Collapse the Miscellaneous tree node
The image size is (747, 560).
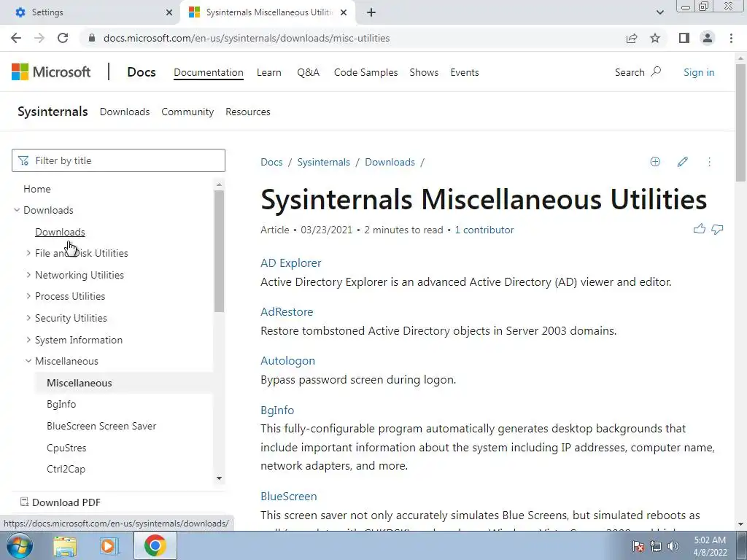tap(28, 361)
